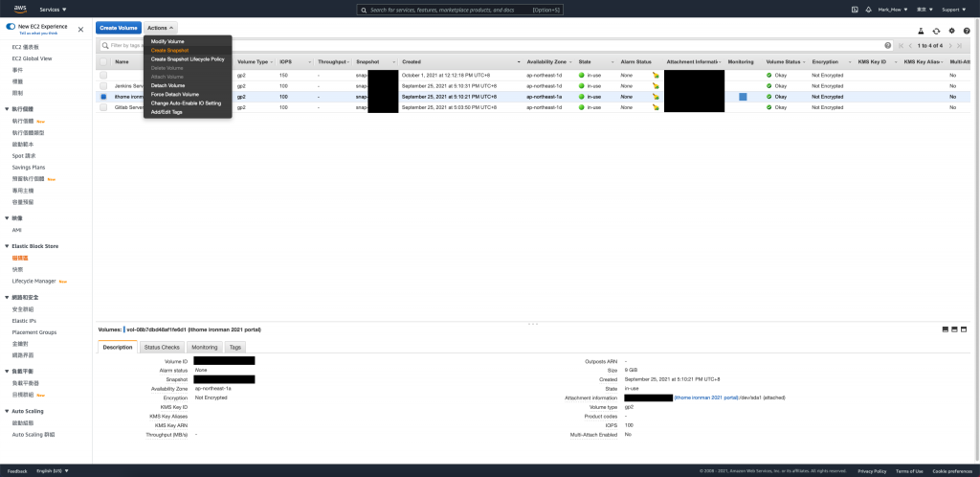Go to previous page of results
The image size is (980, 477).
(x=911, y=46)
